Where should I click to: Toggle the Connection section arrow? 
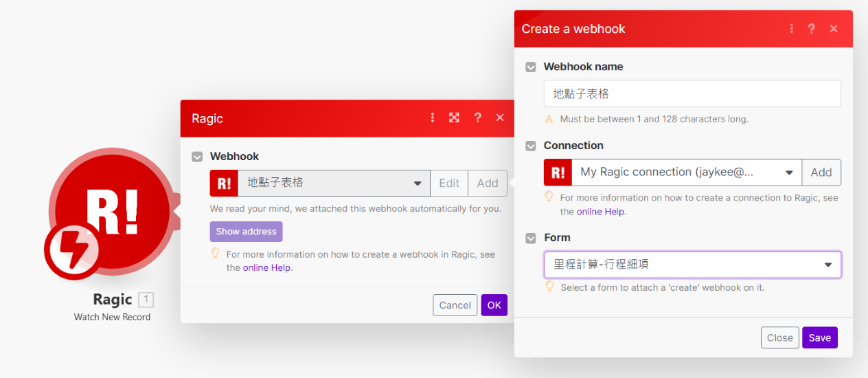pos(531,146)
